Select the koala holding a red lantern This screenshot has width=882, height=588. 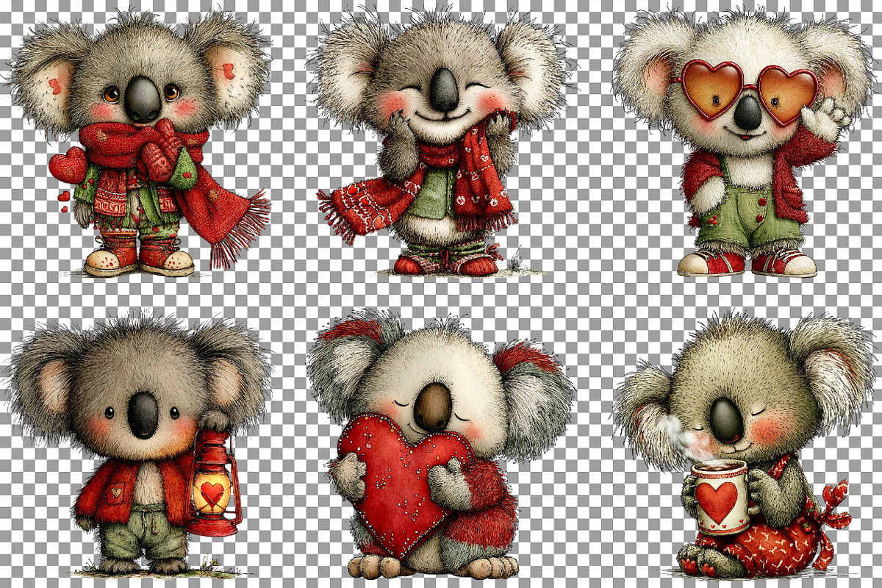140,445
